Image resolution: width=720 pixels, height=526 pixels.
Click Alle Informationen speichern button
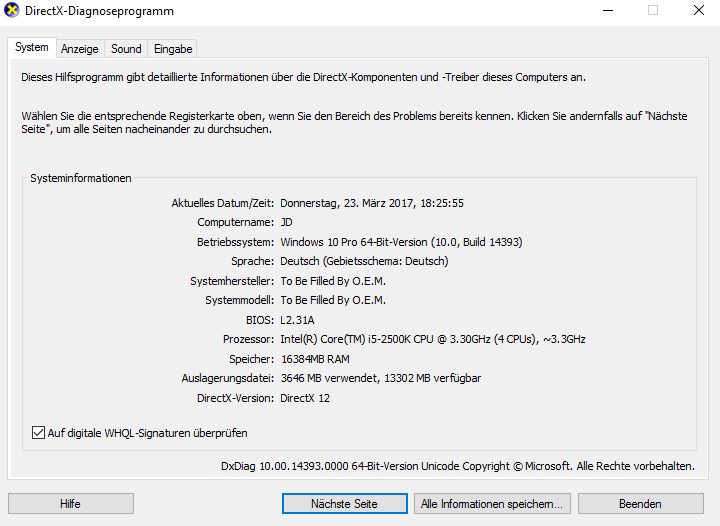tap(492, 504)
